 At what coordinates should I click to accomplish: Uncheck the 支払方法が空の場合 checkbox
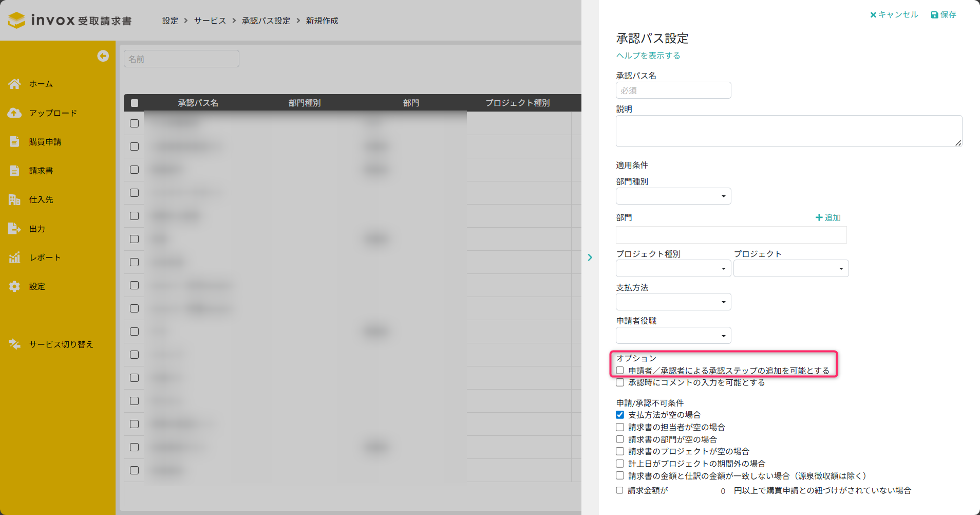[620, 415]
